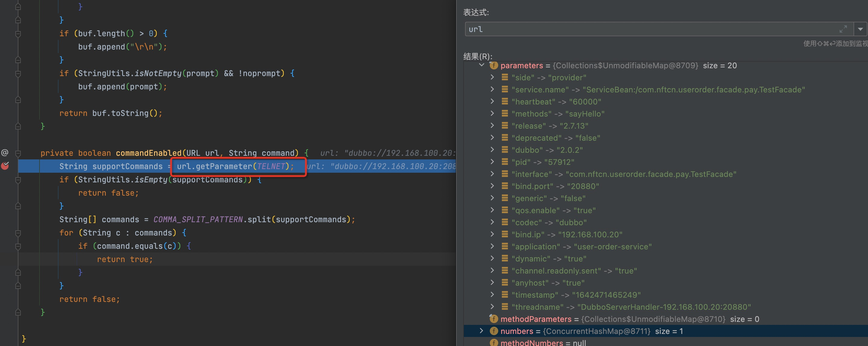Expand the expression field editor

click(x=843, y=29)
